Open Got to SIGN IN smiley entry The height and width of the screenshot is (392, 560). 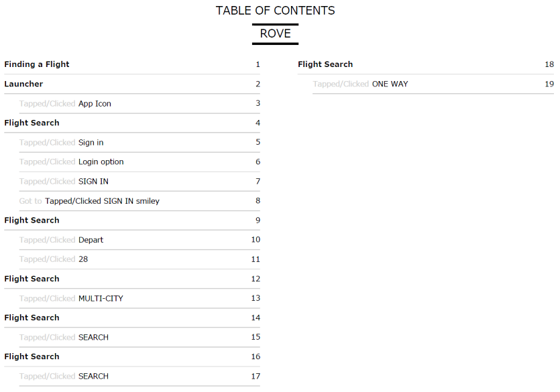[x=139, y=201]
